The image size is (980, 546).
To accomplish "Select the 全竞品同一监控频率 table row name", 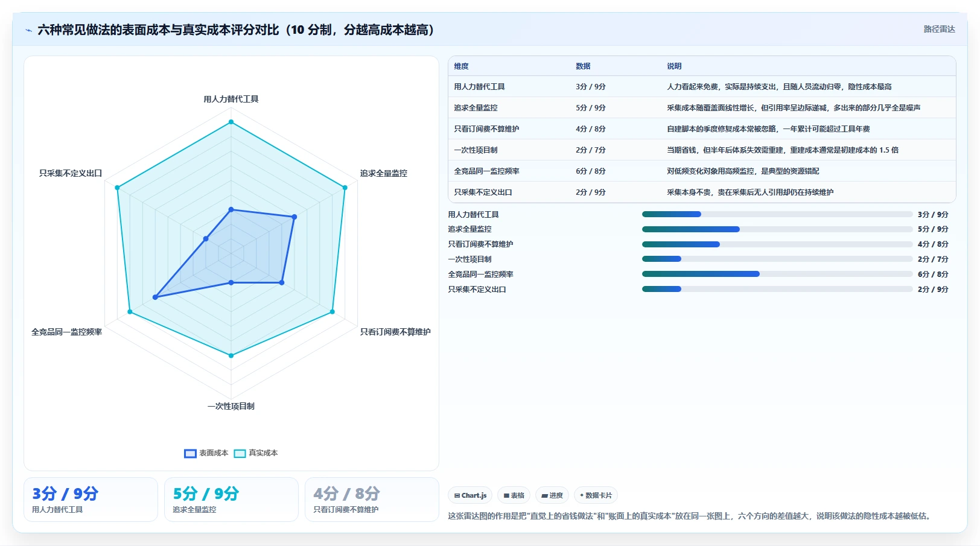I will 486,171.
